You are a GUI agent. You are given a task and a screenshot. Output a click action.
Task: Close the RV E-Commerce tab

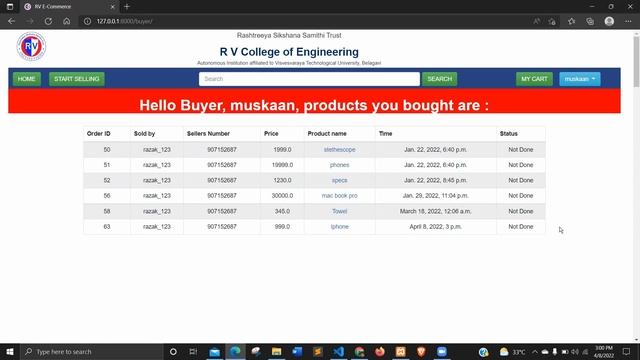click(113, 7)
